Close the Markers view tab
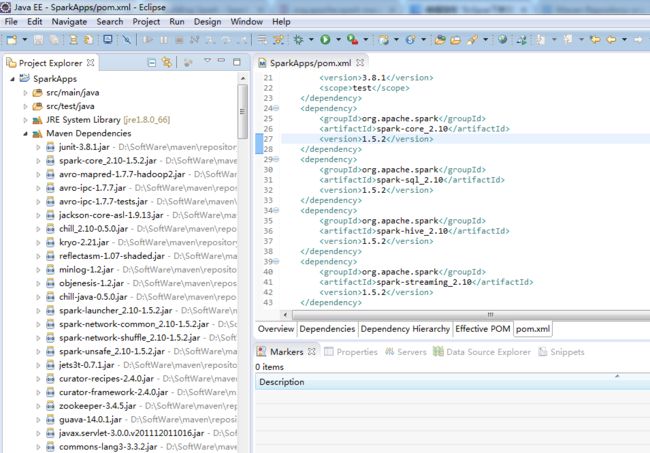 [x=312, y=351]
